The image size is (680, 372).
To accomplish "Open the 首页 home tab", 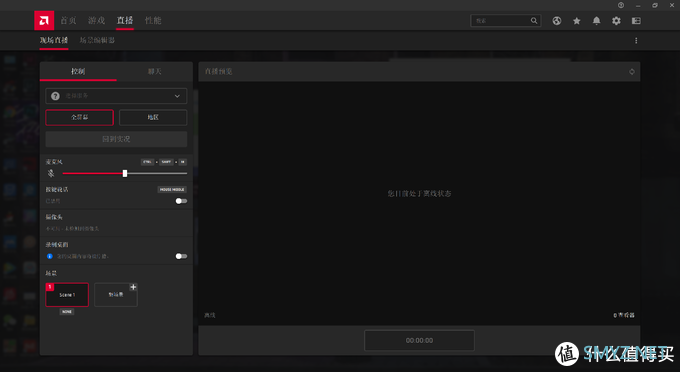I will pos(68,20).
